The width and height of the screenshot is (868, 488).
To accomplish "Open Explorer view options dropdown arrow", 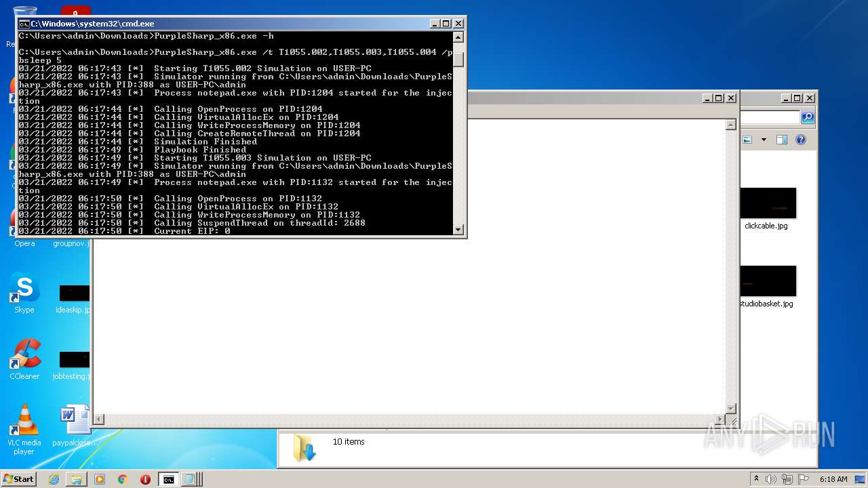I will 764,140.
